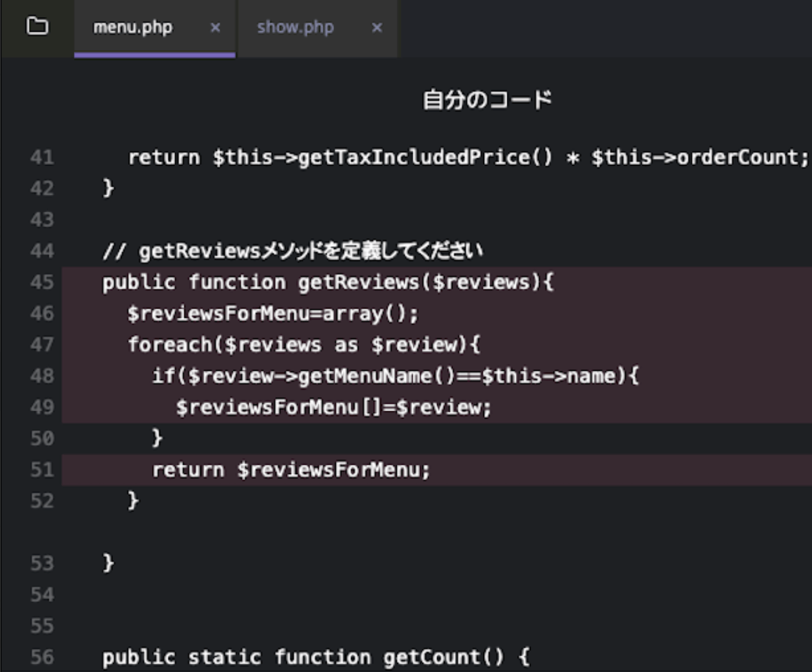This screenshot has width=812, height=672.
Task: Click line number 48 in the gutter
Action: pos(42,376)
